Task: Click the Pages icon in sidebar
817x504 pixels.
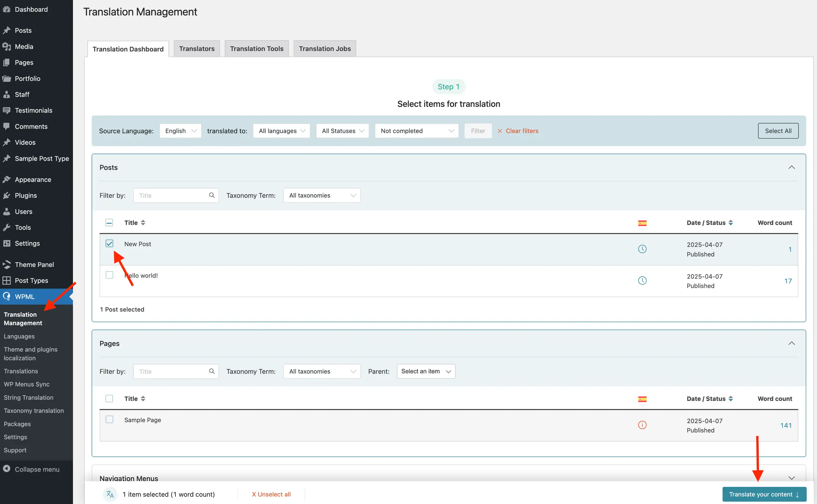Action: click(7, 62)
